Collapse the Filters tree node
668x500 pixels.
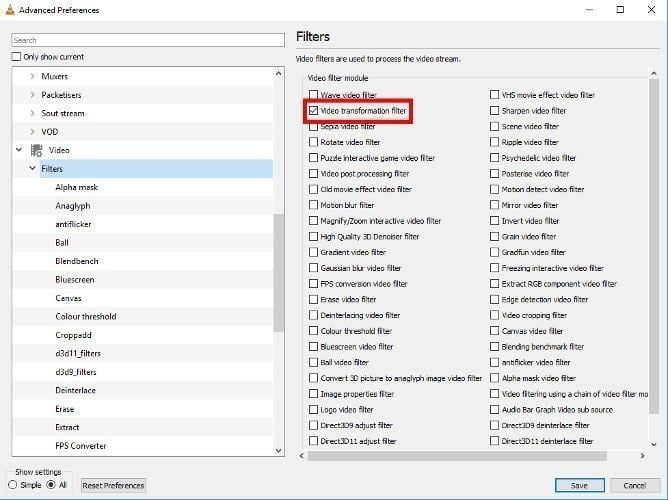[32, 169]
